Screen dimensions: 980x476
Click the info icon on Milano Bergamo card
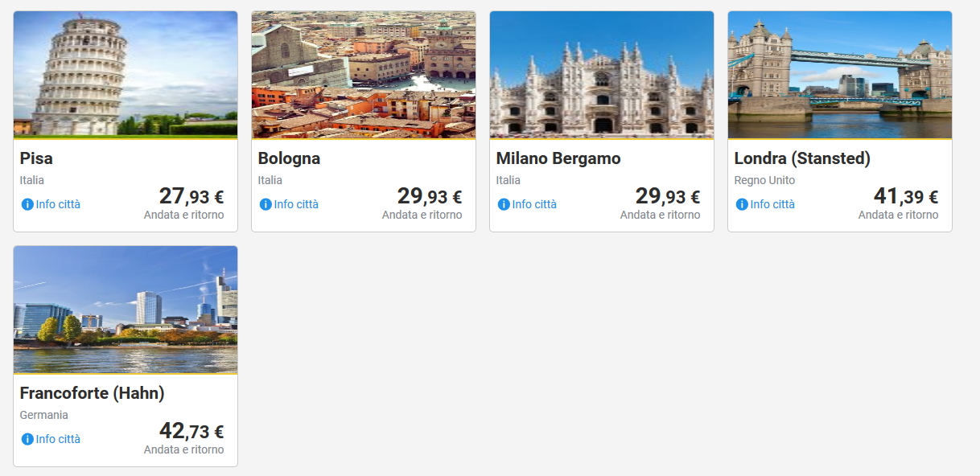pos(504,204)
